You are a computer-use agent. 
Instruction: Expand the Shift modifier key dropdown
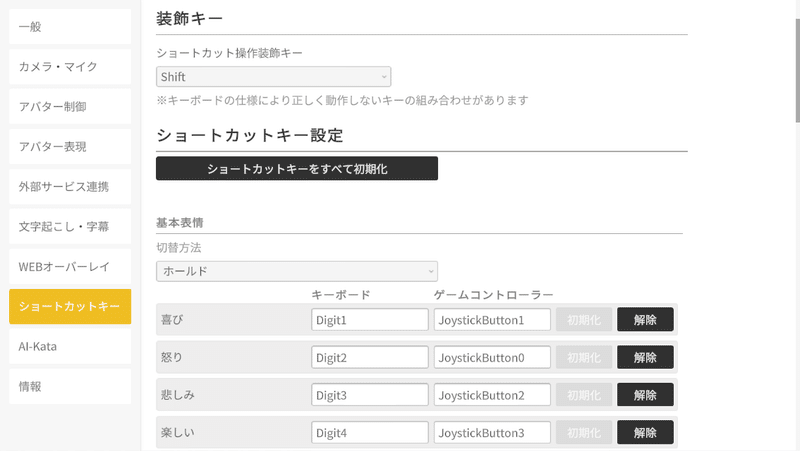[273, 77]
